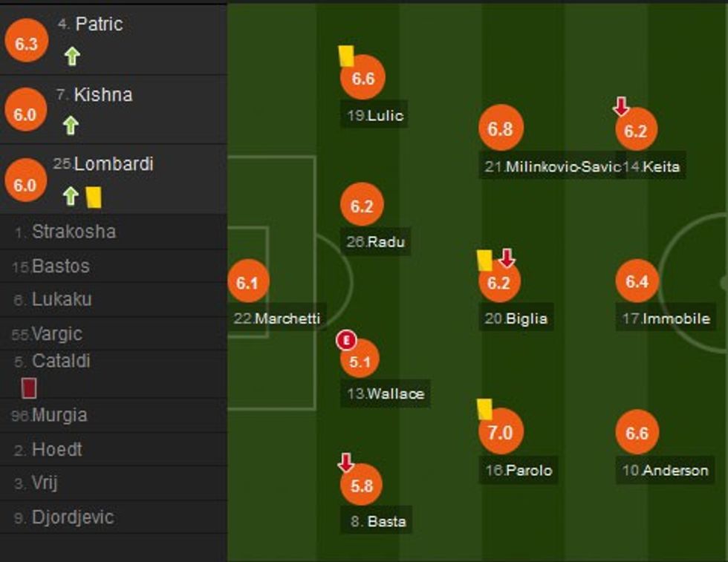This screenshot has width=728, height=562.
Task: Select Radu's name on the pitch
Action: tap(386, 242)
